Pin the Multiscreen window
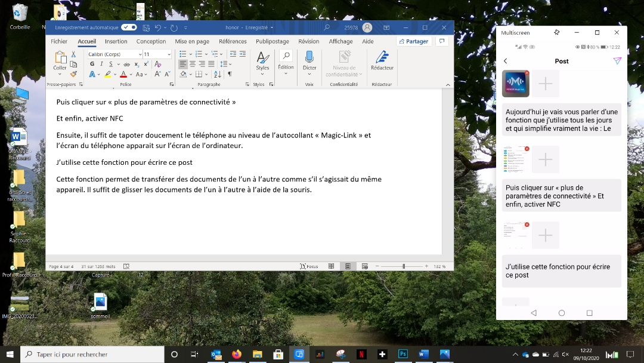The height and width of the screenshot is (363, 644). (x=556, y=32)
